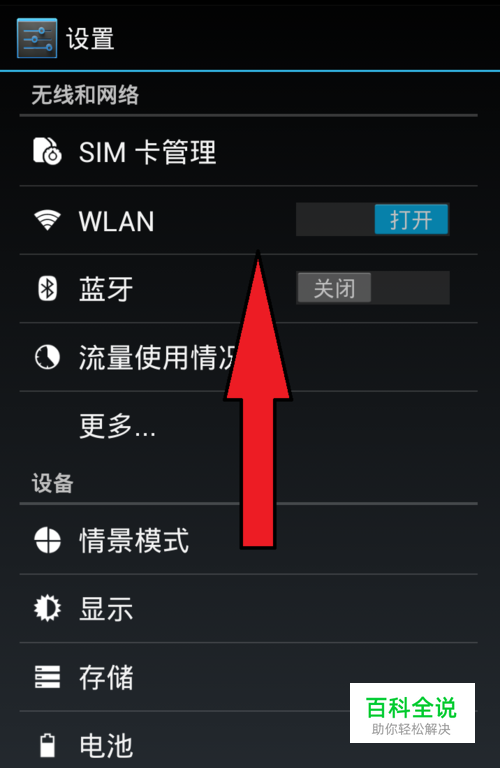Open SIM card management icon
Viewport: 500px width, 768px height.
(47, 151)
